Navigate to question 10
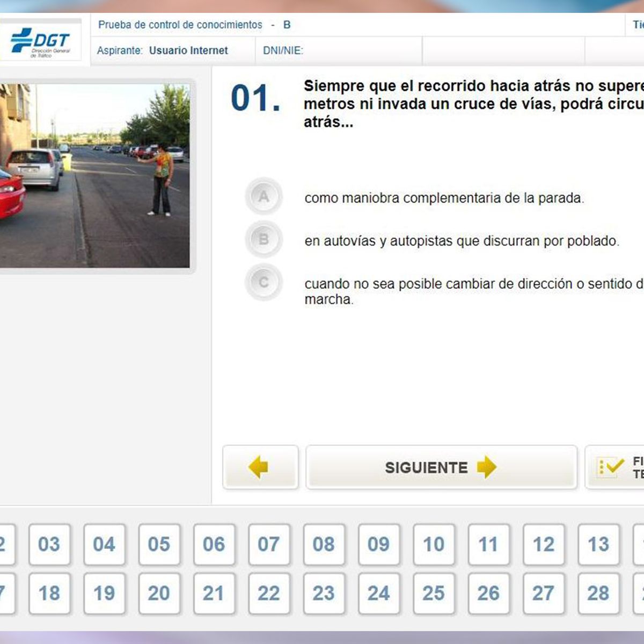Viewport: 644px width, 644px height. (434, 544)
